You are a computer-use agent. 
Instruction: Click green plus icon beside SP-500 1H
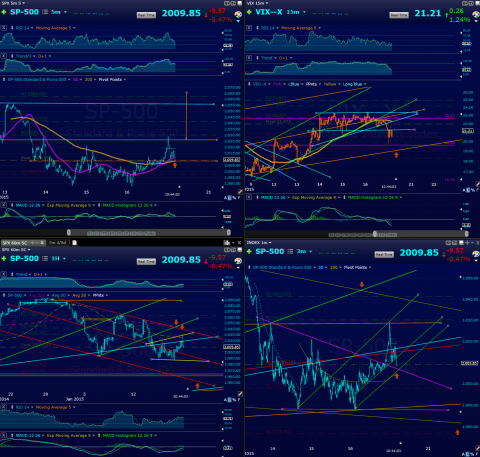4,259
